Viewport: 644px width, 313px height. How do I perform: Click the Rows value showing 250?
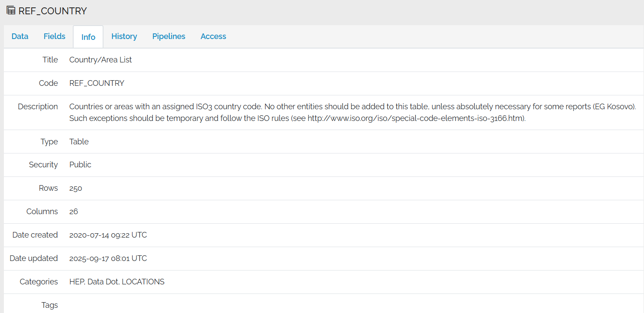click(x=75, y=188)
